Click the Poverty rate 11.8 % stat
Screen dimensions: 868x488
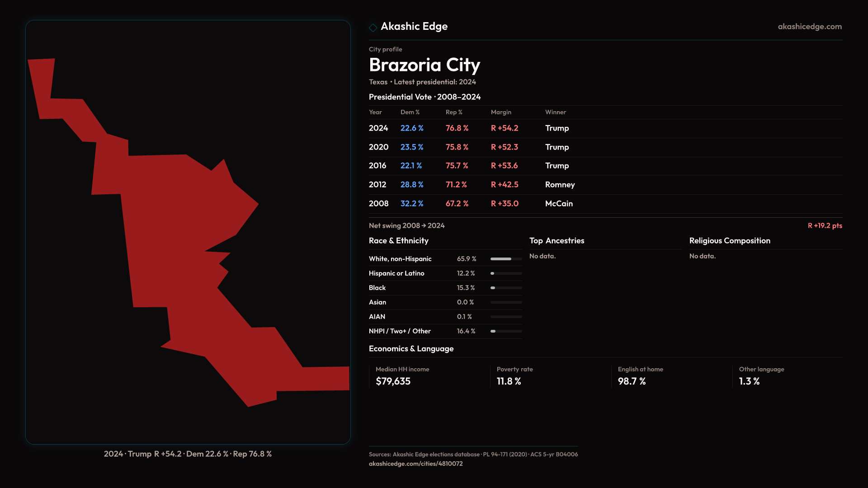point(509,381)
